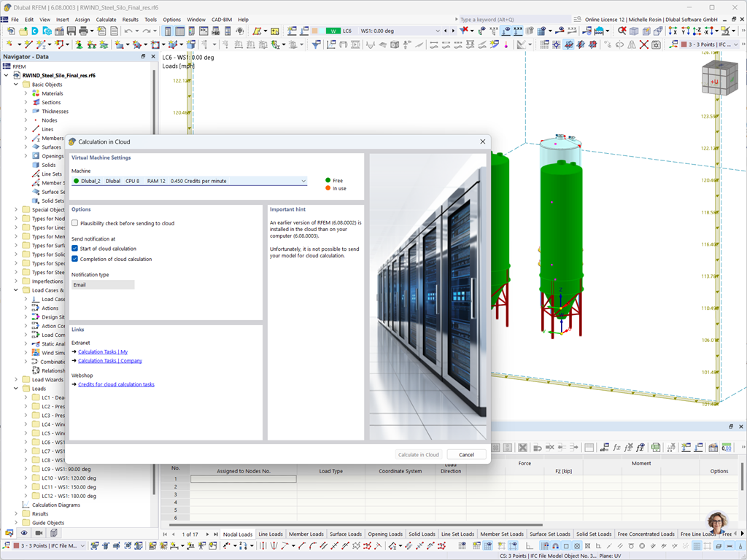This screenshot has height=560, width=747.
Task: Click the camera views tab in Navigator
Action: pyautogui.click(x=39, y=532)
